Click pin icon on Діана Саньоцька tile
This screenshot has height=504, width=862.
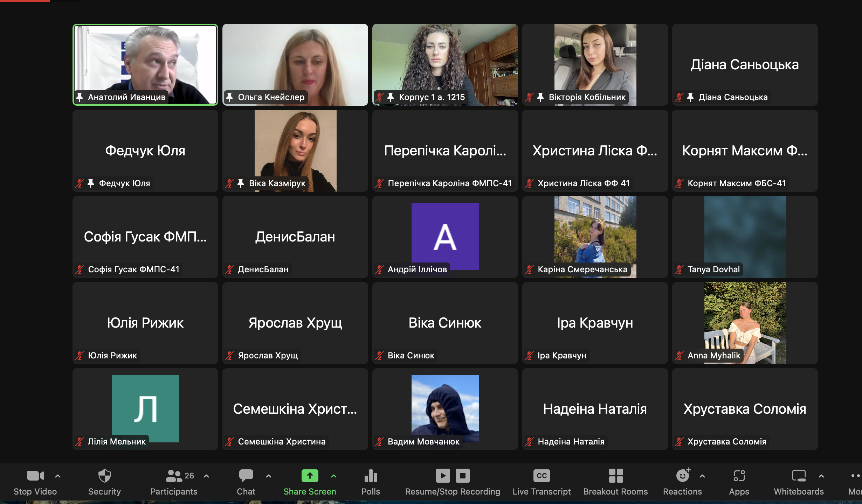coord(690,97)
